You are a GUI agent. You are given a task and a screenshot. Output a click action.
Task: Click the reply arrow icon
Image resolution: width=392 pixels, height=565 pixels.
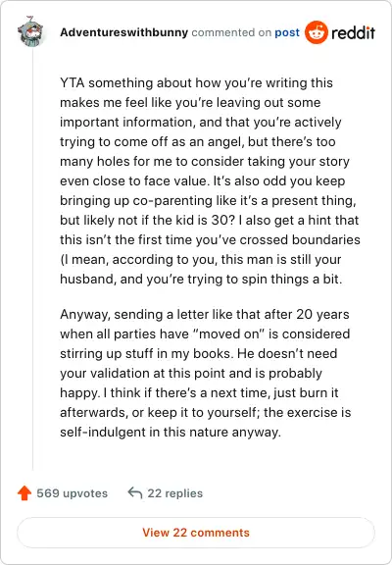pos(135,492)
